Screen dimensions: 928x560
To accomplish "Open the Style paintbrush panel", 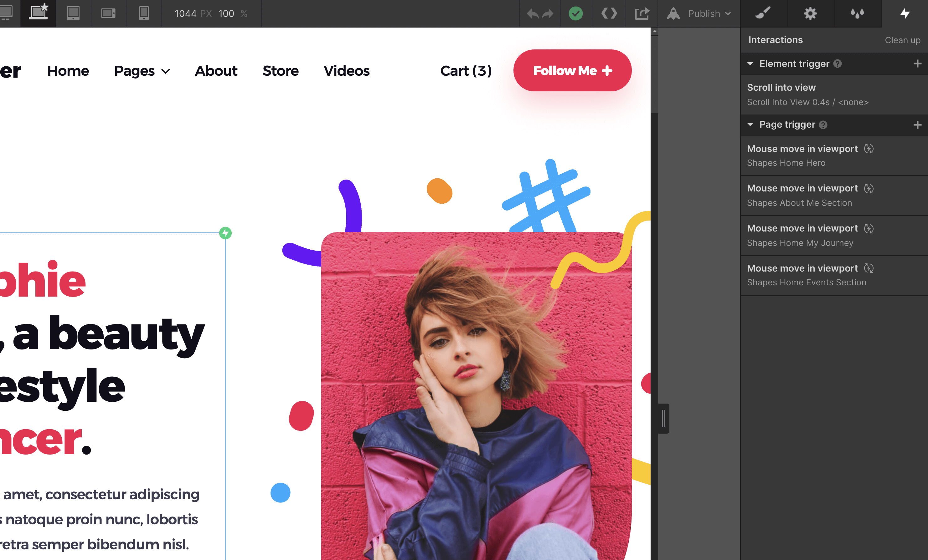I will pyautogui.click(x=763, y=13).
